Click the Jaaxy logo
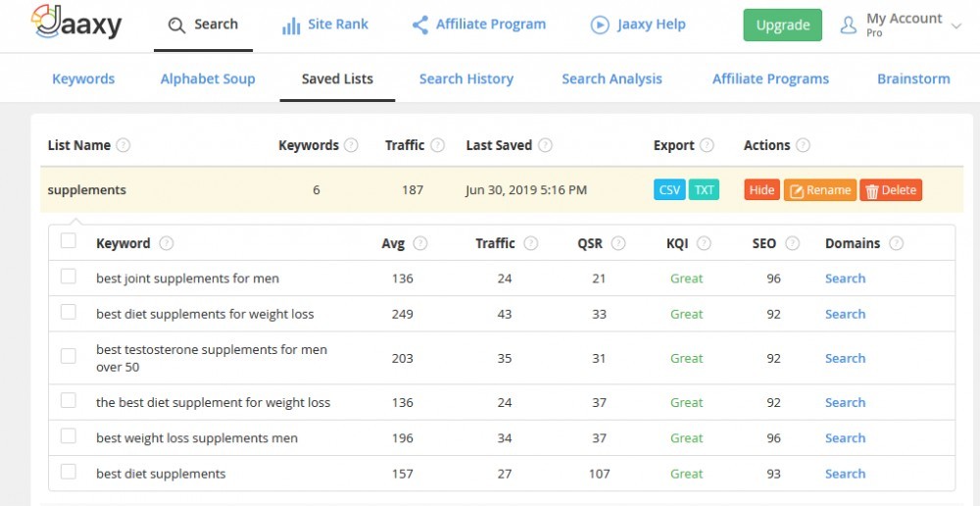 76,23
